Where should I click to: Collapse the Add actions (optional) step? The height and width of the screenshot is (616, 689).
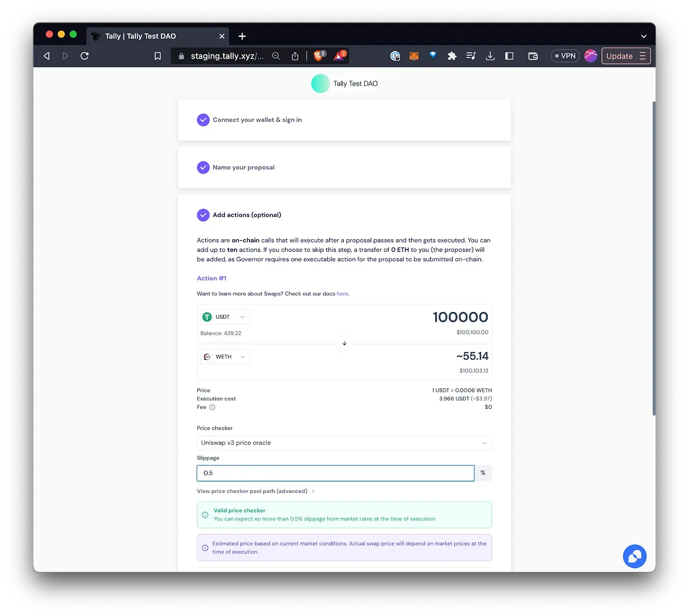click(x=239, y=215)
